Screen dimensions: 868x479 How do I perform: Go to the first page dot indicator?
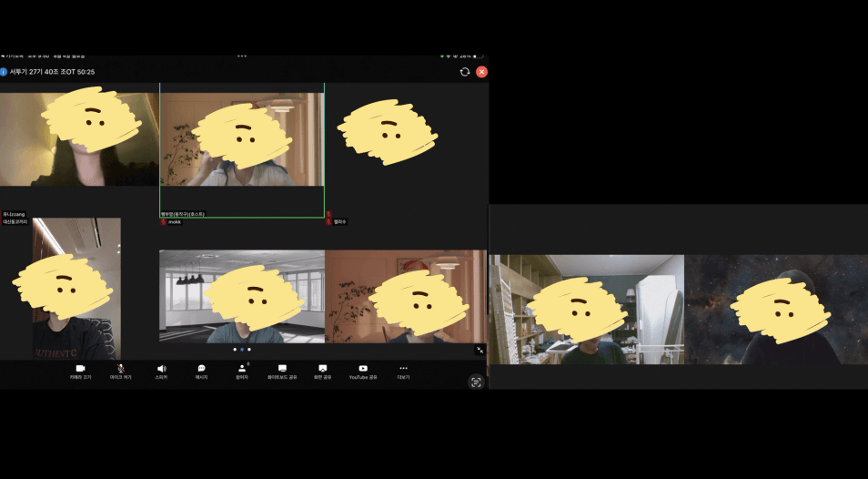pos(234,350)
